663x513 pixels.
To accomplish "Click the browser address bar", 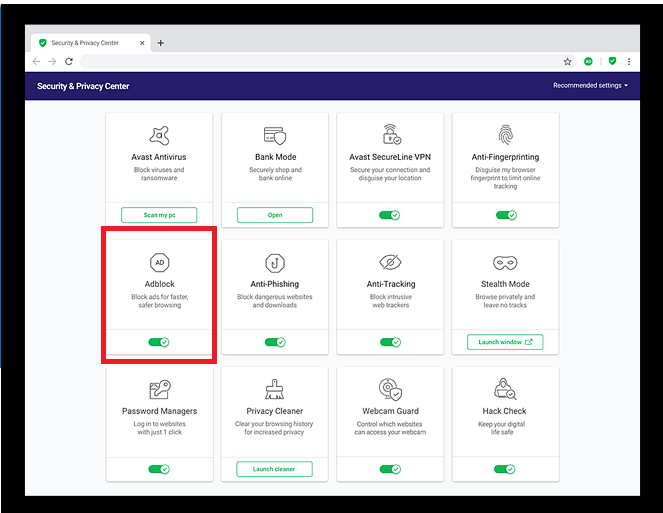I will click(321, 62).
